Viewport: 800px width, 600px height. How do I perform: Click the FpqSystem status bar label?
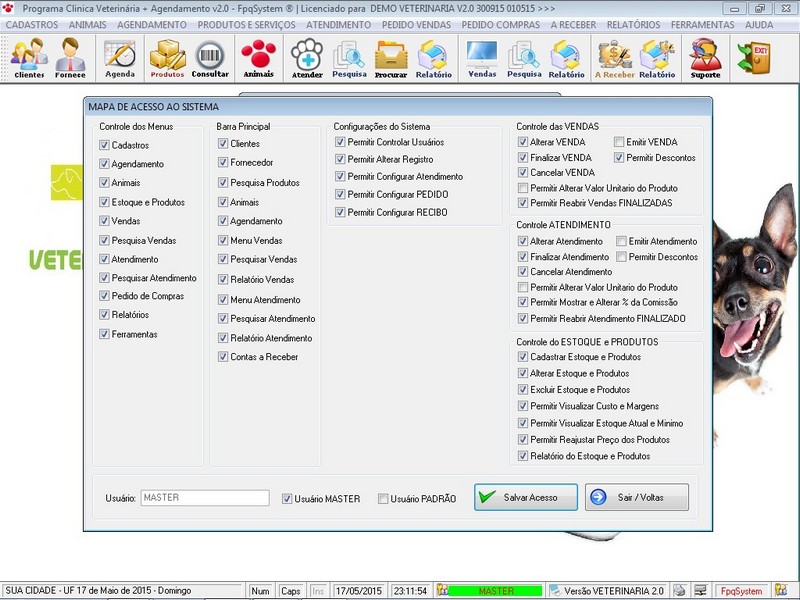[741, 591]
